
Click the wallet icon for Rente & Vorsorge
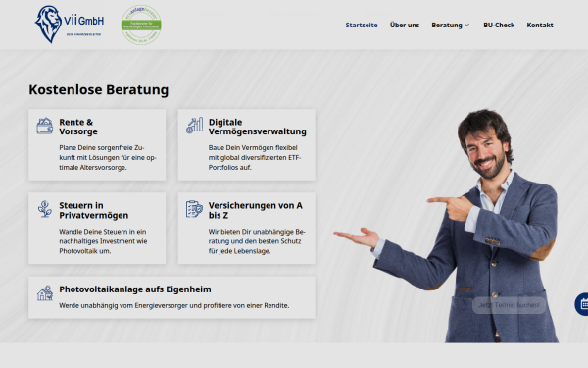click(x=45, y=126)
